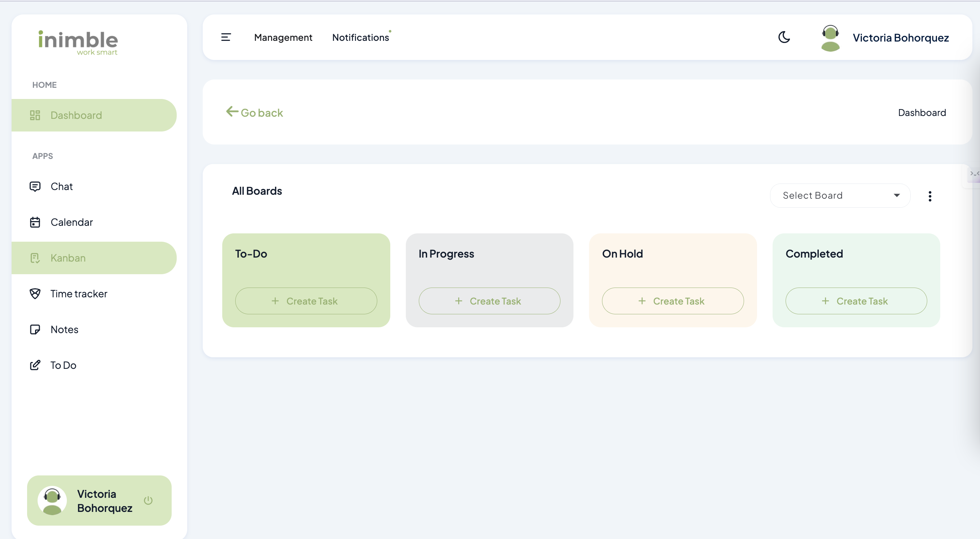The width and height of the screenshot is (980, 539).
Task: Click the Time tracker shield icon
Action: pyautogui.click(x=35, y=294)
